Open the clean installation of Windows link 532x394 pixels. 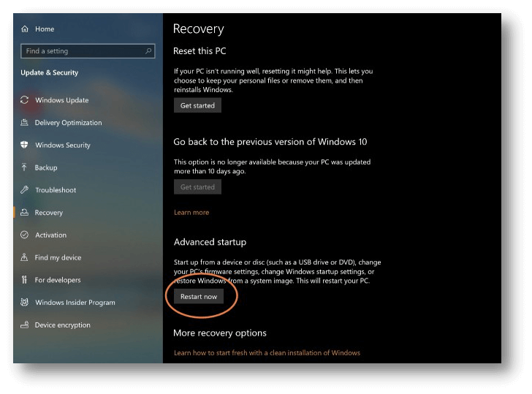[267, 353]
